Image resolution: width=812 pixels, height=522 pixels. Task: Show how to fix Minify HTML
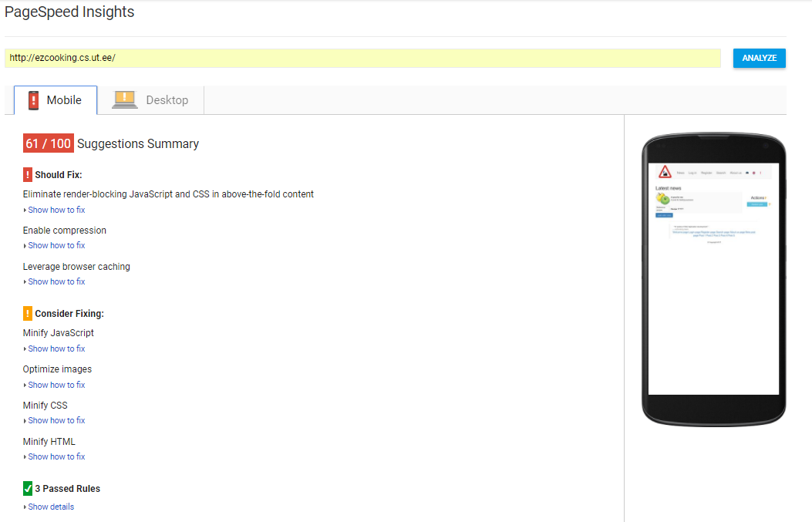click(56, 456)
